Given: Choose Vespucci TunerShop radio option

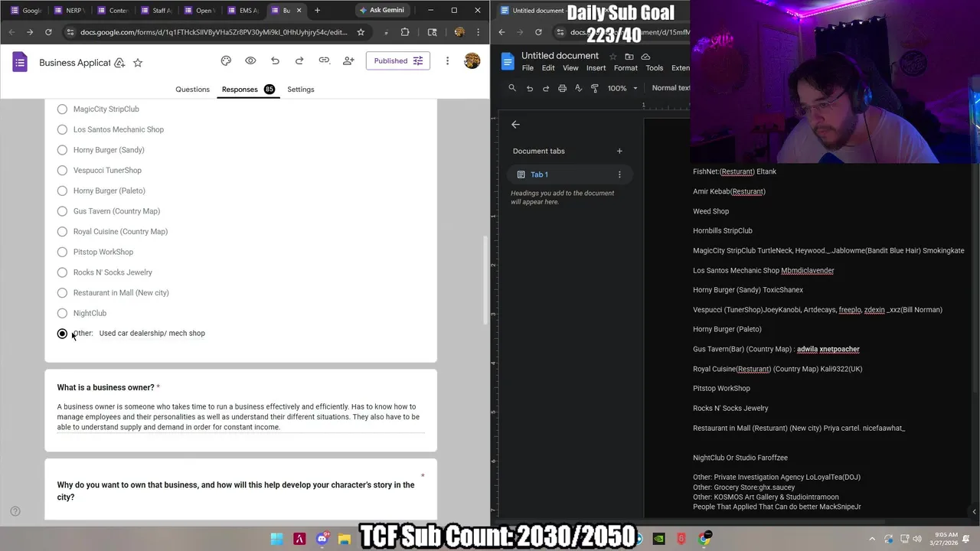Looking at the screenshot, I should pyautogui.click(x=62, y=171).
